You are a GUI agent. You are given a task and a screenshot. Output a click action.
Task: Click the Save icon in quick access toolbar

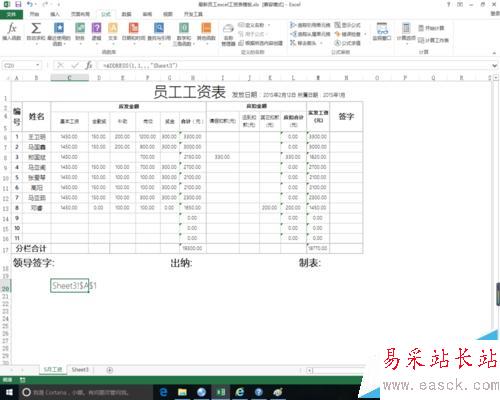point(18,4)
